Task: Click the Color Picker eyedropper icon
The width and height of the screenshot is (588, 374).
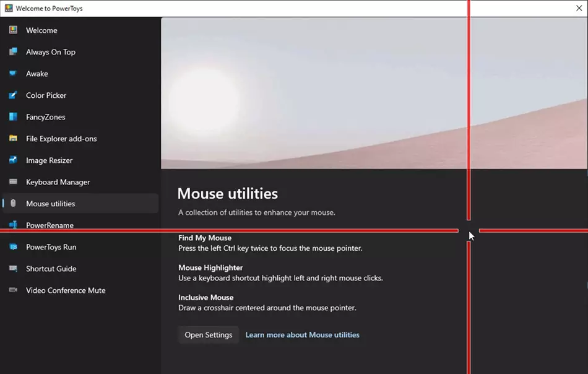Action: tap(13, 95)
